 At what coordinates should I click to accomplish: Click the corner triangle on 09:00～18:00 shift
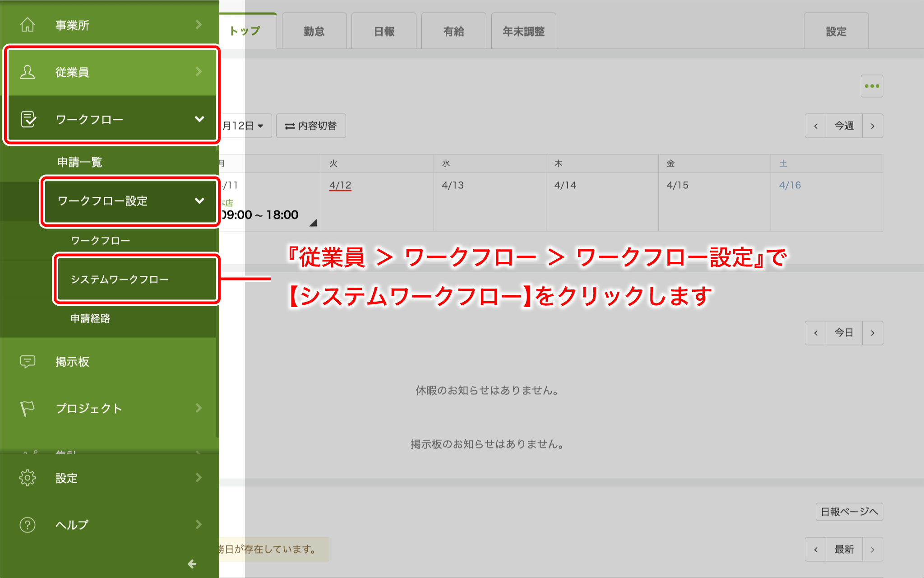(x=313, y=223)
